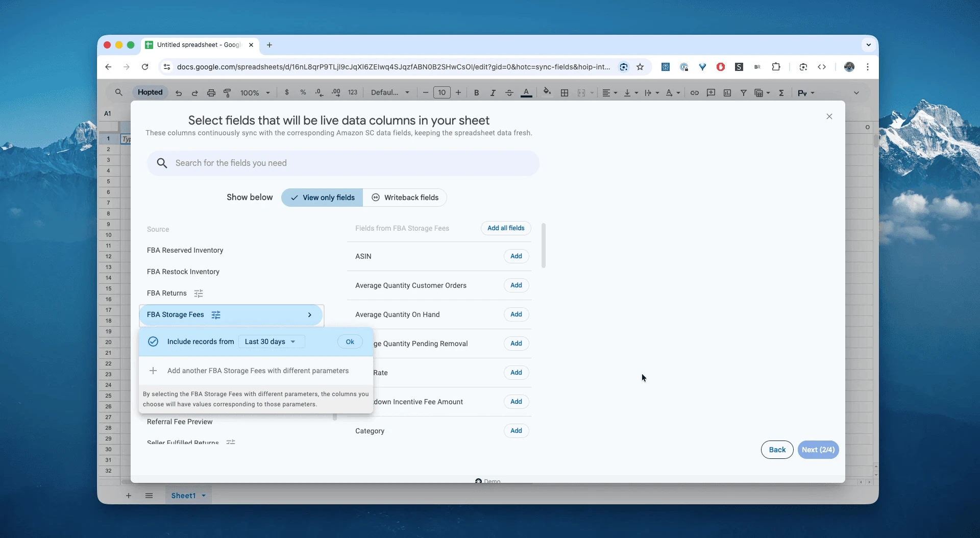Image resolution: width=980 pixels, height=538 pixels.
Task: Decrease font size with minus
Action: [x=426, y=92]
